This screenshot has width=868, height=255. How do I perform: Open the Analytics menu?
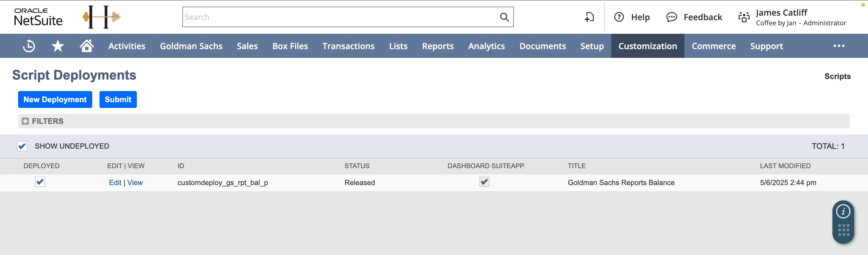click(x=486, y=46)
